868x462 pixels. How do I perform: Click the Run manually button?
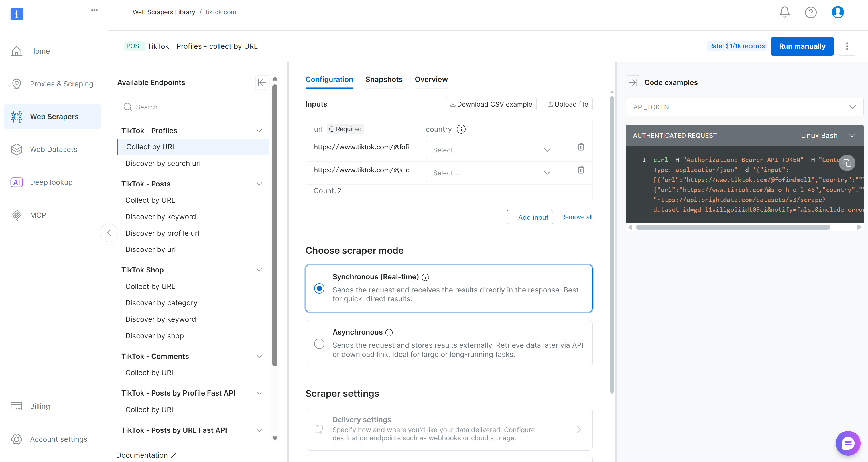point(802,46)
